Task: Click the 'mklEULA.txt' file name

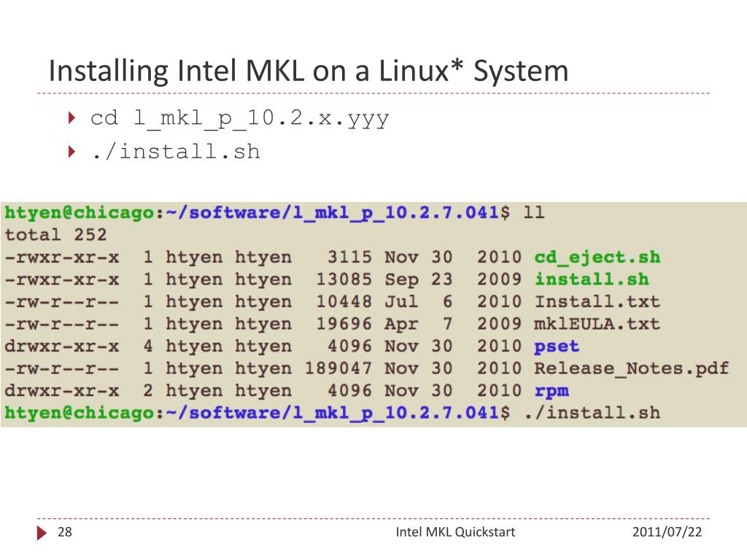Action: coord(597,324)
